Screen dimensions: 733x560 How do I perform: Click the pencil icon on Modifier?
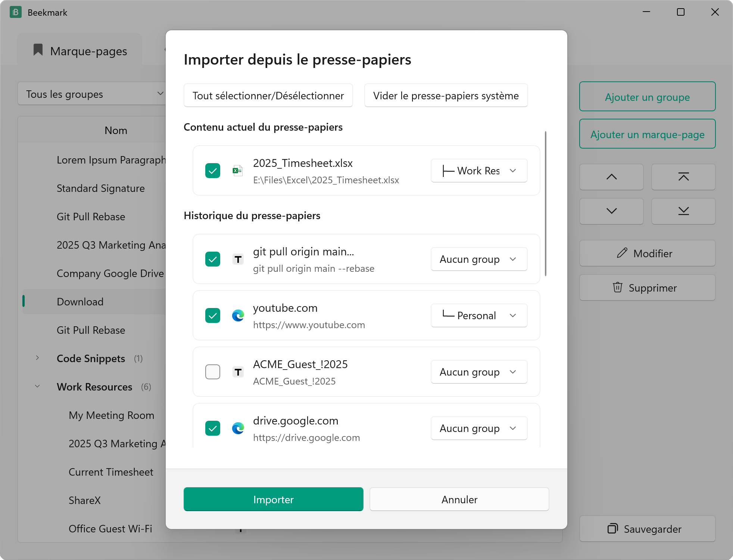pyautogui.click(x=622, y=253)
